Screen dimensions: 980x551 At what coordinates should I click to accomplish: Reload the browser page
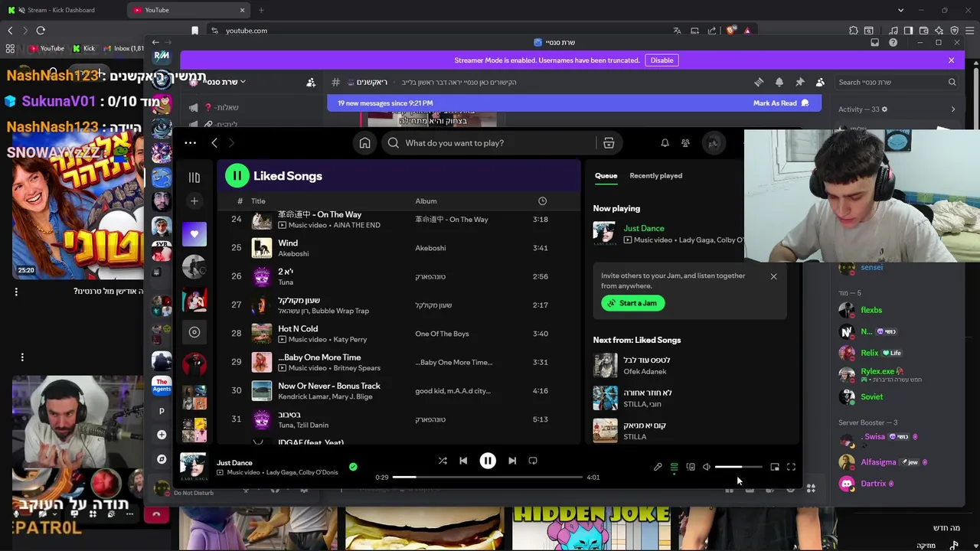(41, 31)
